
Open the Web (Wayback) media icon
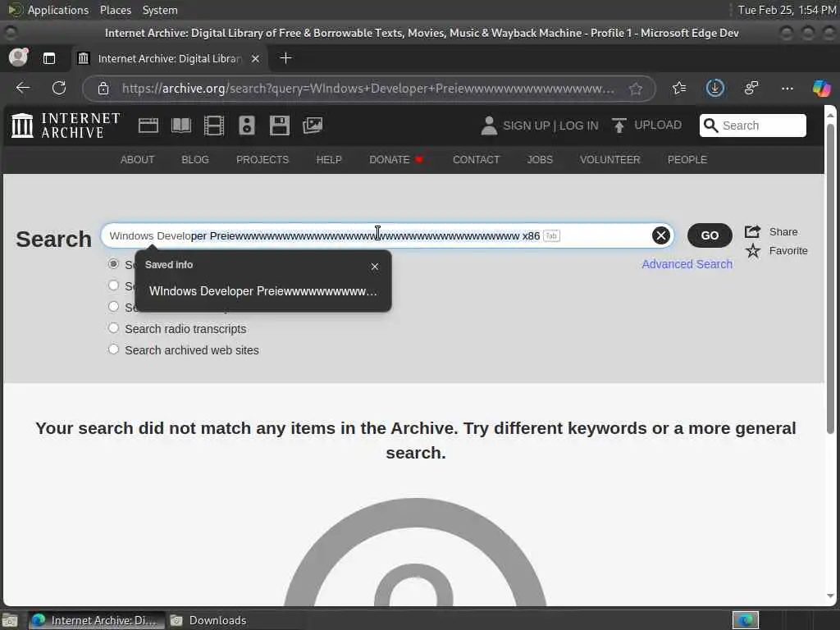[x=148, y=126]
